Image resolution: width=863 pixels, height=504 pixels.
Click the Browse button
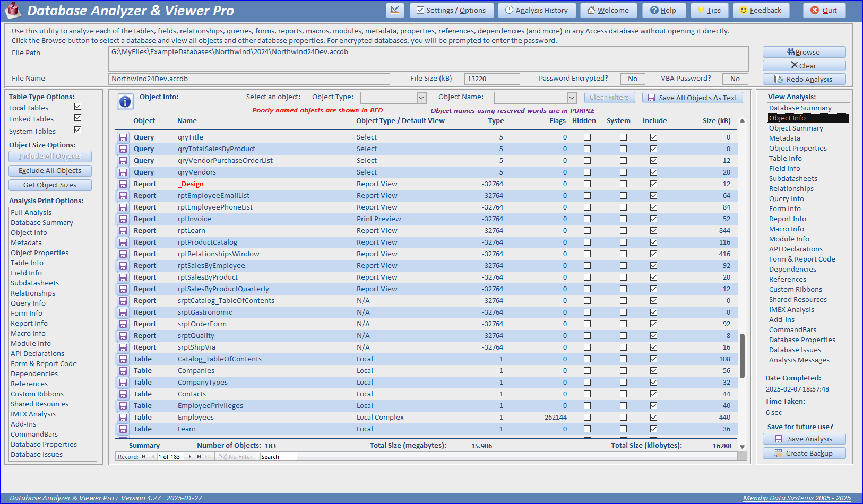pyautogui.click(x=804, y=52)
